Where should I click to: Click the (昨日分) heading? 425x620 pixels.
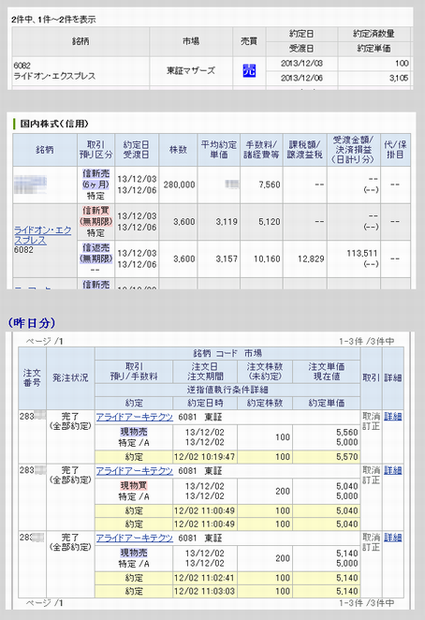[31, 323]
